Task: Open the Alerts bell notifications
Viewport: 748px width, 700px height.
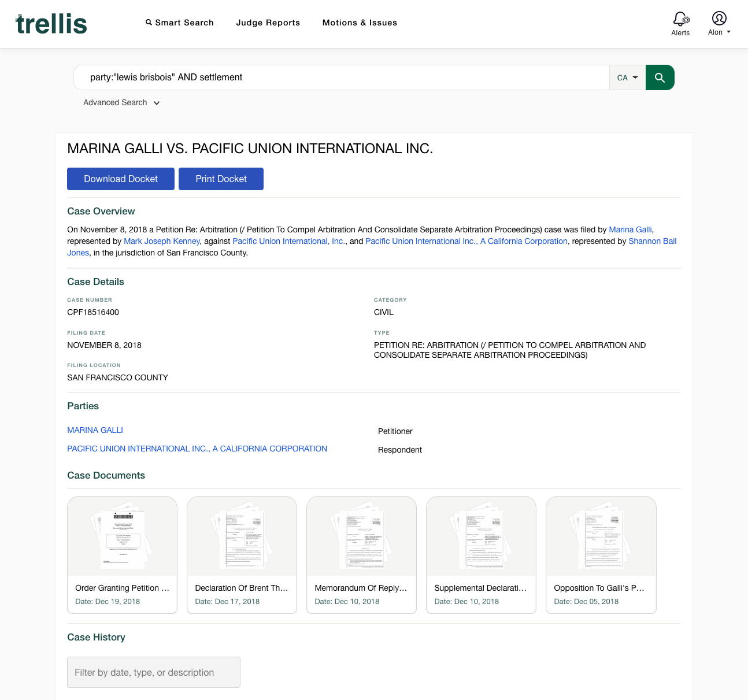Action: click(x=680, y=19)
